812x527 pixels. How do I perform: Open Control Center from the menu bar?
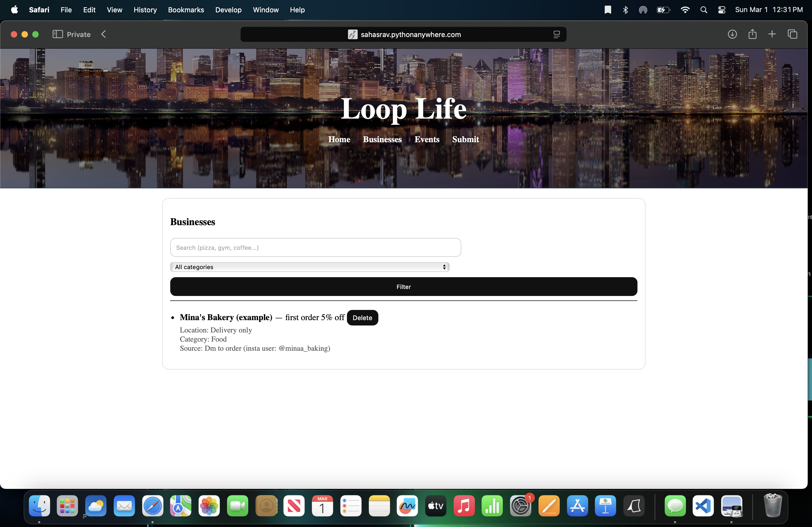[722, 10]
